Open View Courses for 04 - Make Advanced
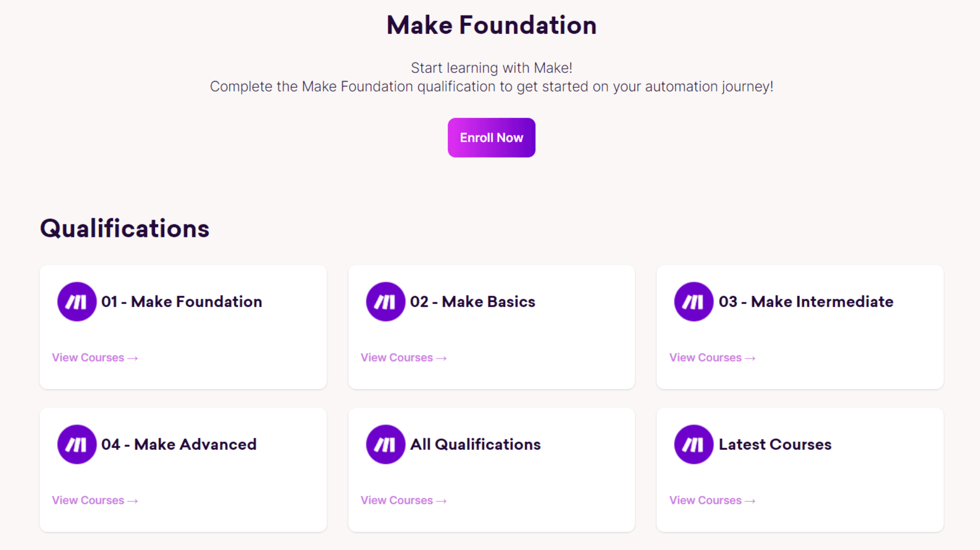The image size is (980, 550). pos(90,501)
